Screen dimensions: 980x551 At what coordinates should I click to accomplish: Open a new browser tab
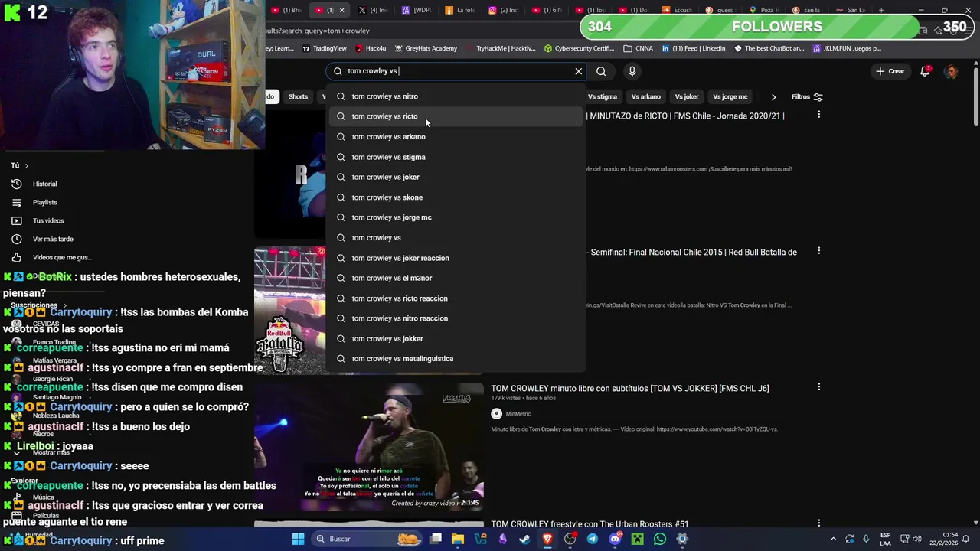(881, 10)
